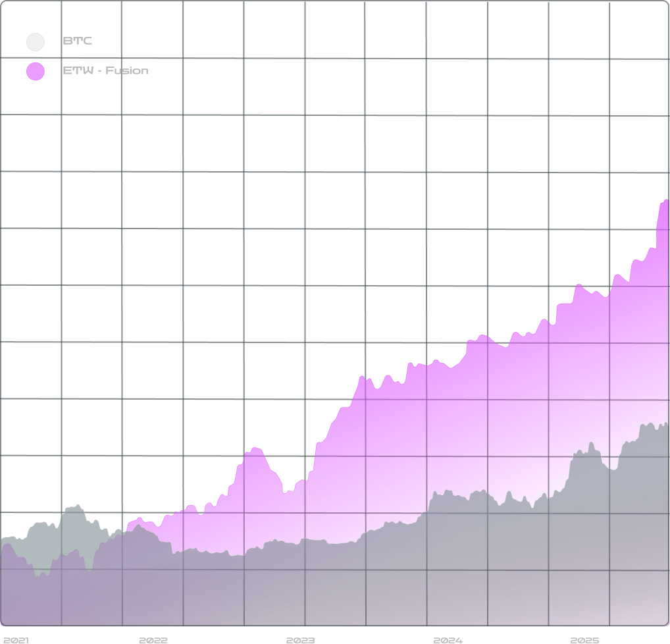This screenshot has height=644, width=670.
Task: Click the grey BTC legend circle
Action: pos(36,42)
